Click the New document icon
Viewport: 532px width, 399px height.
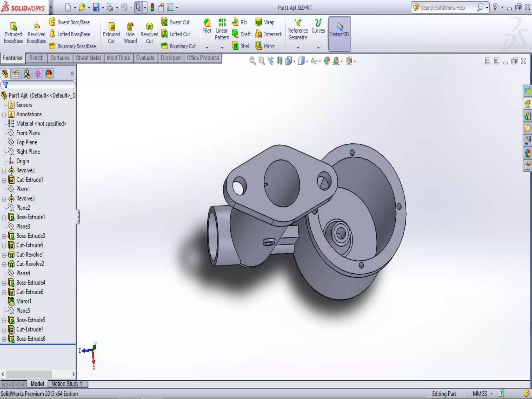pos(68,7)
